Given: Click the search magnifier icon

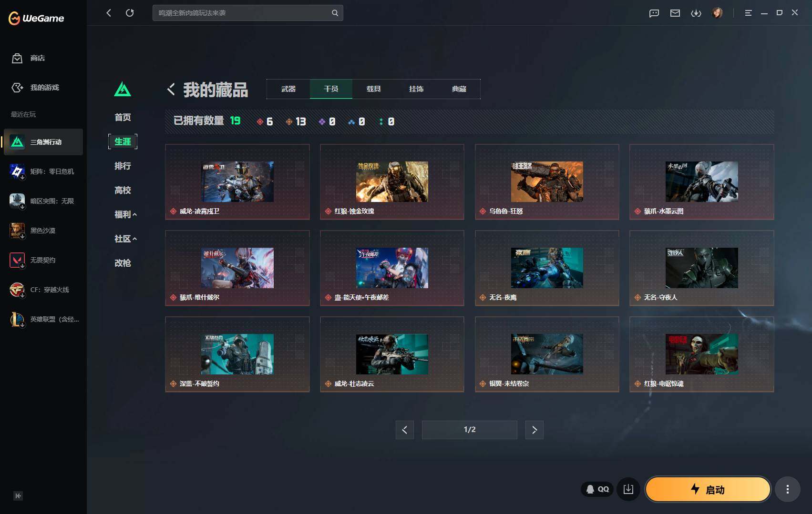Looking at the screenshot, I should 335,13.
